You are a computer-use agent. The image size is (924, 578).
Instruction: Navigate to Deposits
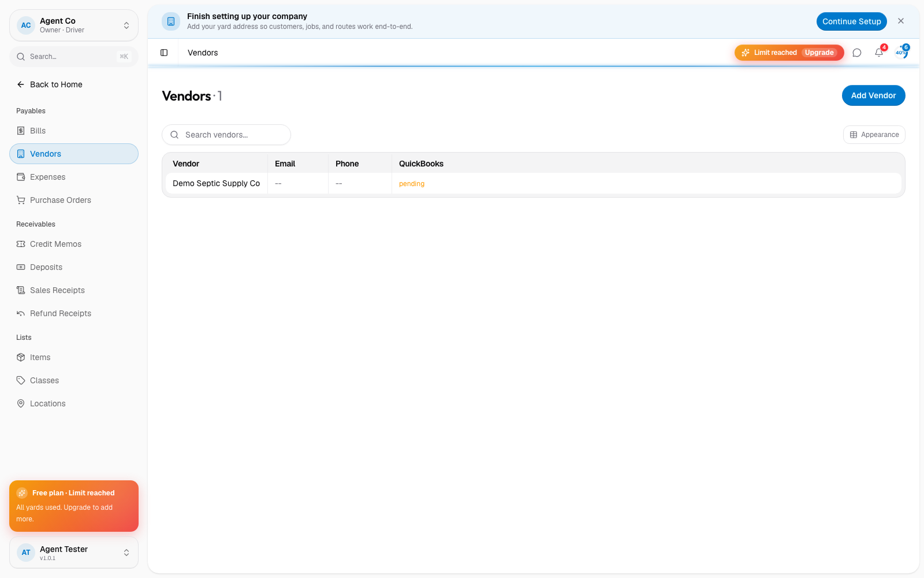pos(74,267)
